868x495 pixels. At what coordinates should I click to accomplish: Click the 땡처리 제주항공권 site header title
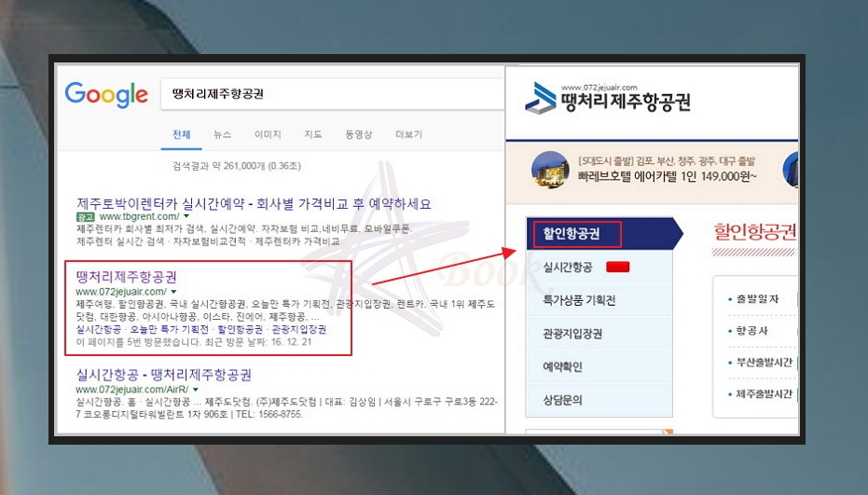pos(626,102)
